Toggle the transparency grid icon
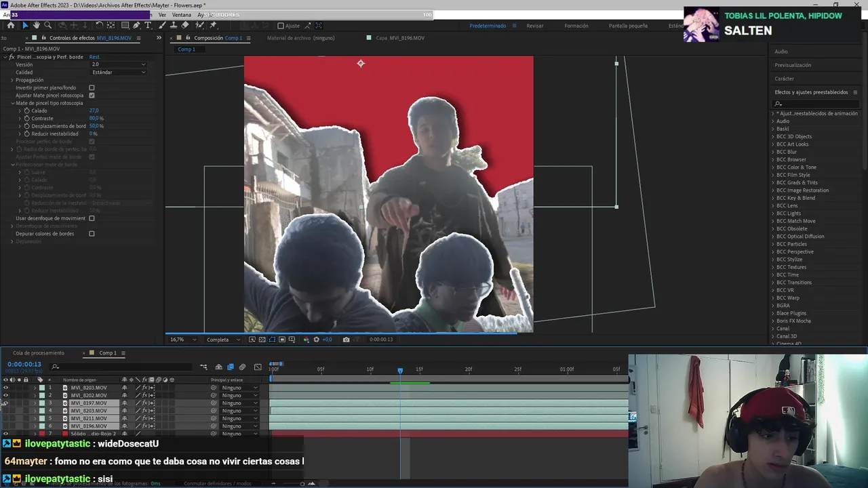Screen dimensions: 868x488 tap(262, 340)
